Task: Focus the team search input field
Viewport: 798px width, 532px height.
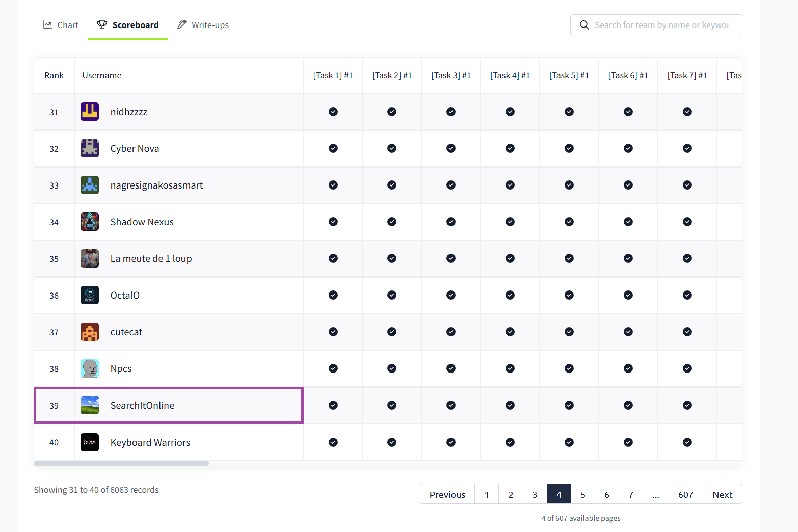Action: tap(662, 25)
